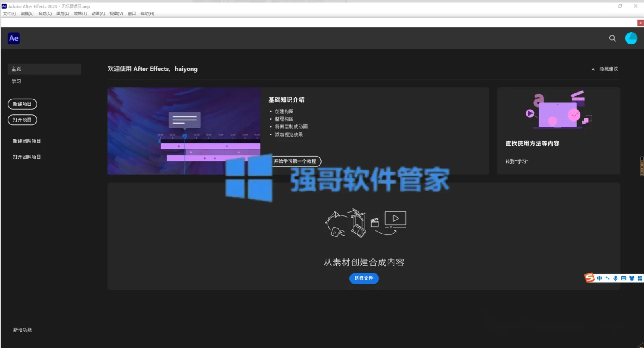
Task: Click the 添加视觉效果 bullet item
Action: click(x=289, y=135)
